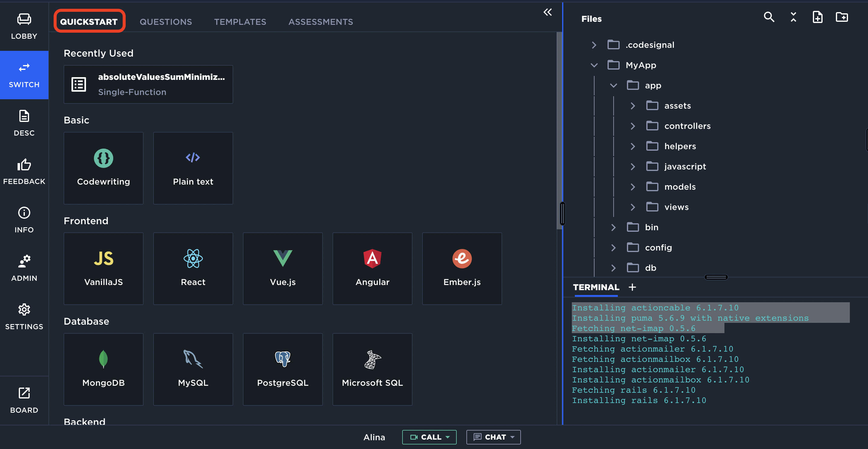Choose the MongoDB database card

pyautogui.click(x=104, y=369)
